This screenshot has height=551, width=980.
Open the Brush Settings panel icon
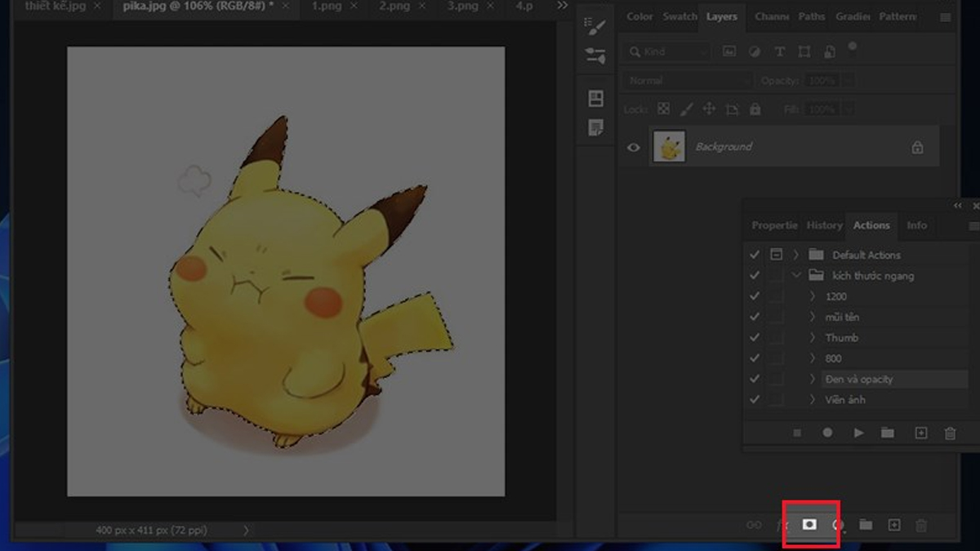click(x=595, y=28)
